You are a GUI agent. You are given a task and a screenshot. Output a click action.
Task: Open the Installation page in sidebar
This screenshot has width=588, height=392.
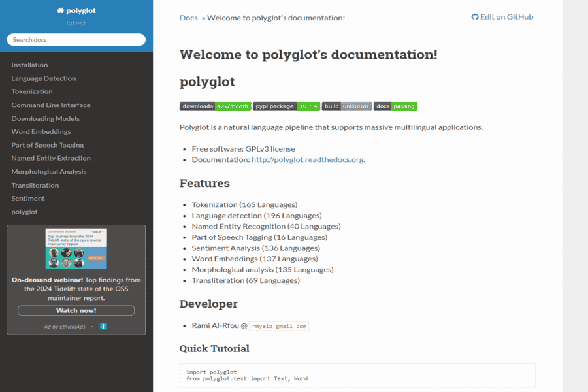tap(29, 65)
